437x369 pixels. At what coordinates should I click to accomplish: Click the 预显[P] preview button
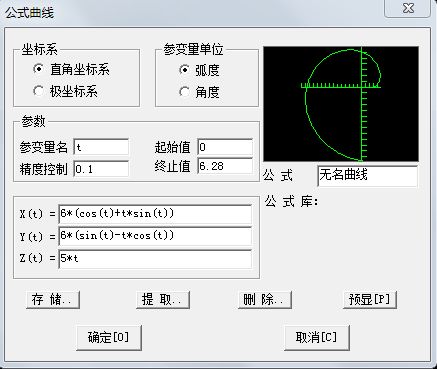[x=370, y=300]
